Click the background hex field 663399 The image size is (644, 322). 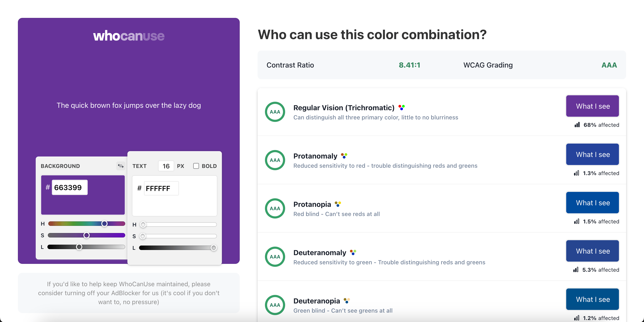(x=70, y=187)
